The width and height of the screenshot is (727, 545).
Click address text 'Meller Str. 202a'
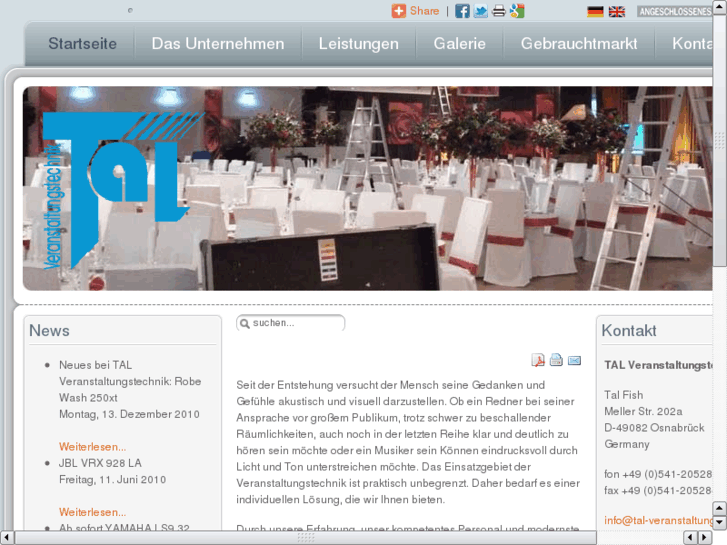[643, 411]
